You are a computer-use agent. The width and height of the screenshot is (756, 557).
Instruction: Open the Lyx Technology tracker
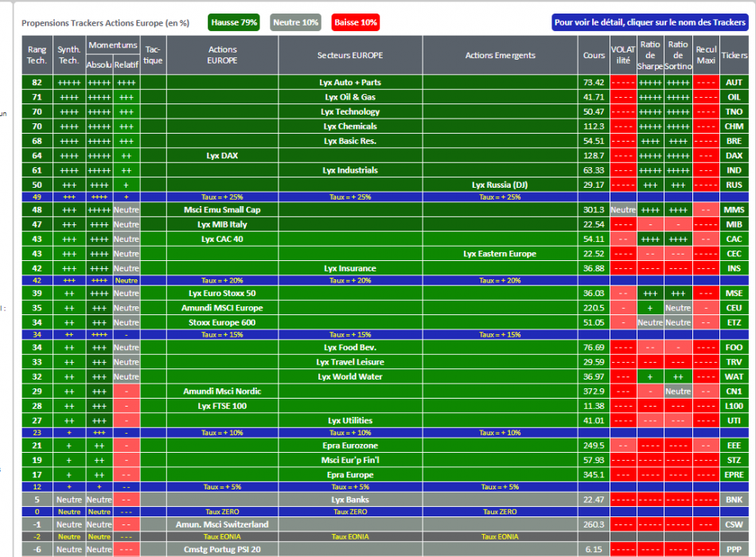(350, 112)
